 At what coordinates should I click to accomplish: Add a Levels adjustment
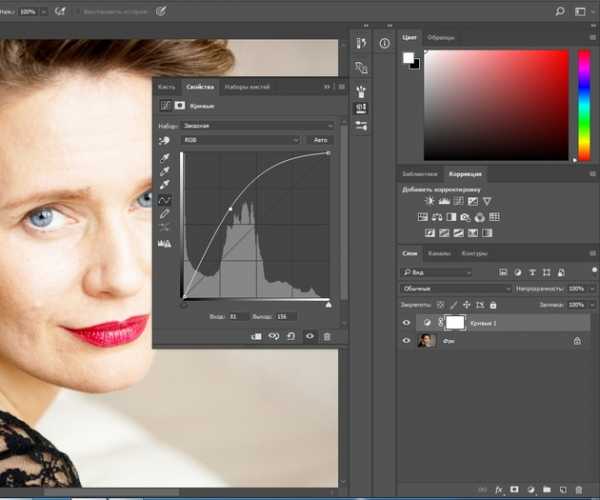(444, 201)
